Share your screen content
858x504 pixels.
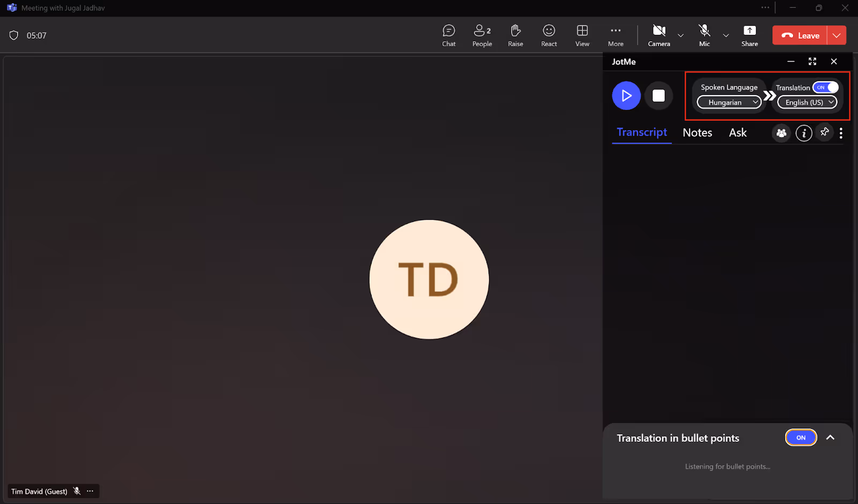coord(750,35)
